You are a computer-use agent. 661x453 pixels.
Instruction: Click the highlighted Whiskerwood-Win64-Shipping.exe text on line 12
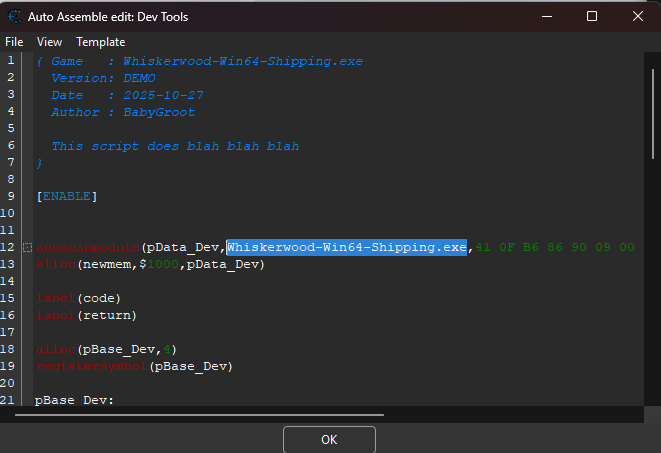tap(347, 247)
